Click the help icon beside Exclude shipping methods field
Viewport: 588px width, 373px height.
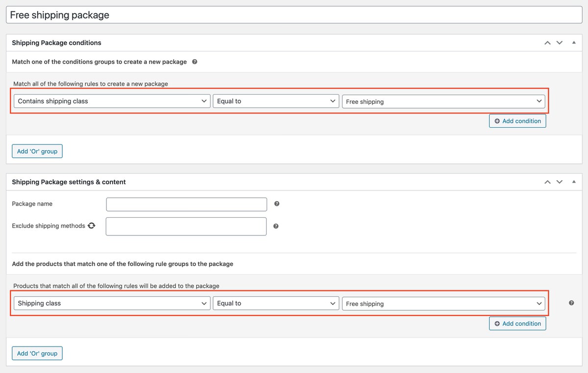click(x=276, y=226)
